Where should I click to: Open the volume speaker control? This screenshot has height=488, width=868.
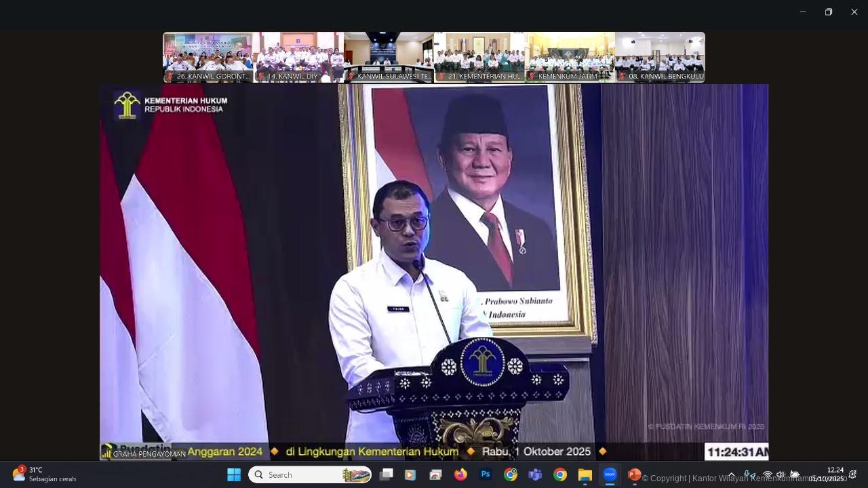[x=781, y=475]
